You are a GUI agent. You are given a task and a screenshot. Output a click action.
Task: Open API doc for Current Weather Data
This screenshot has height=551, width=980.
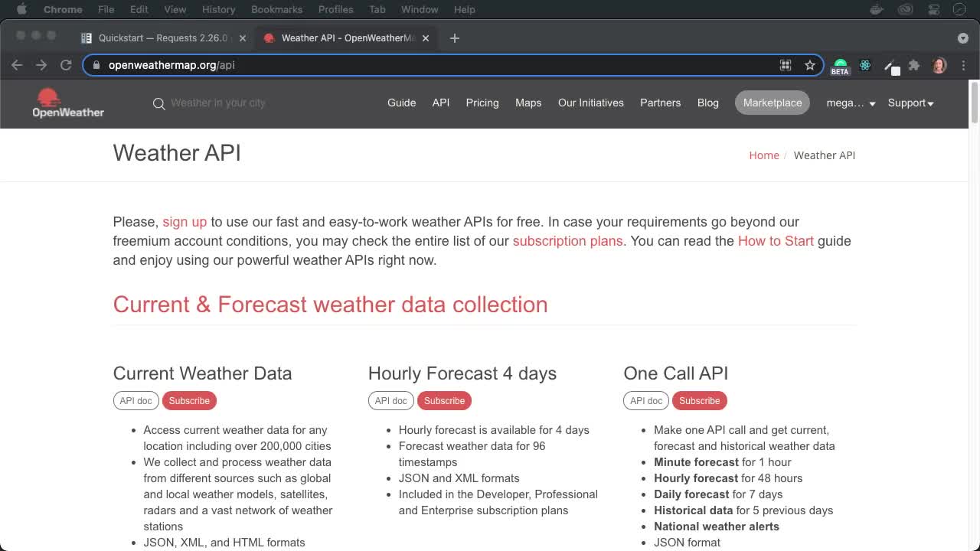pos(136,400)
